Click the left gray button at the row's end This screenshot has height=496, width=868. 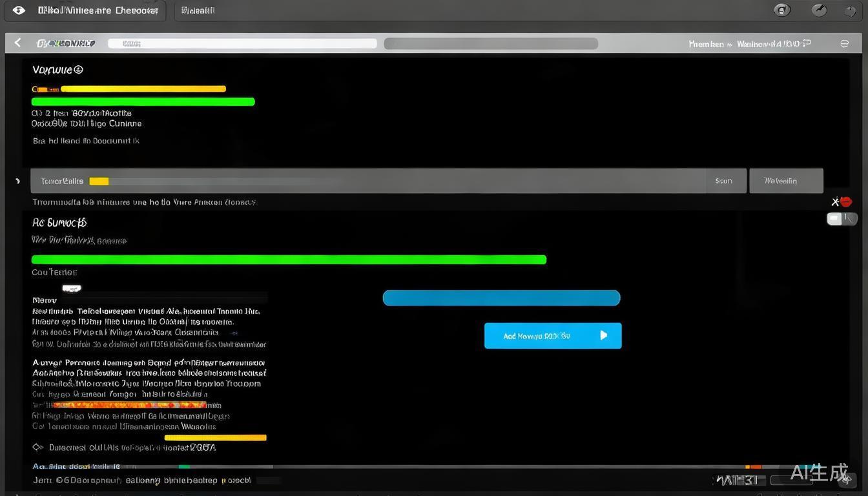point(725,181)
